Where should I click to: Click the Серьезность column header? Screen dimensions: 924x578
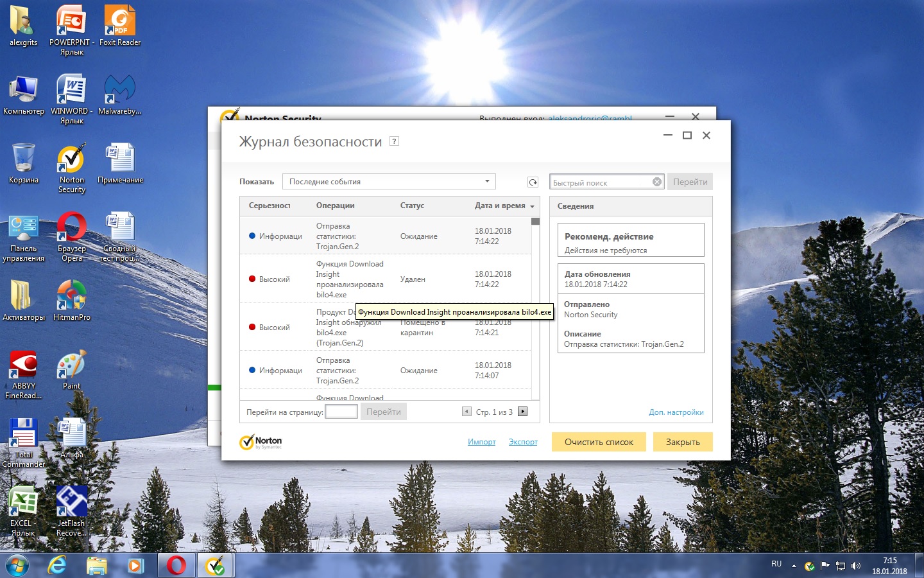click(x=269, y=206)
